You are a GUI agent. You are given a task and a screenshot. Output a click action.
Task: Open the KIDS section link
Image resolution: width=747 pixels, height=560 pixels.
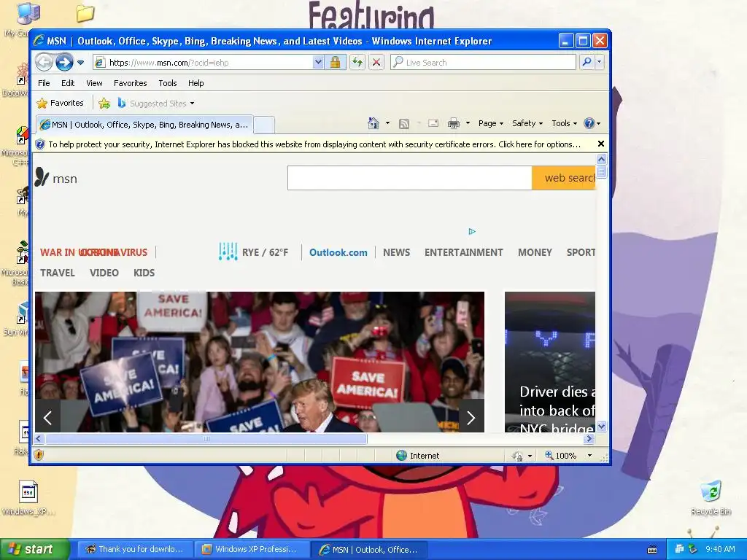click(144, 273)
